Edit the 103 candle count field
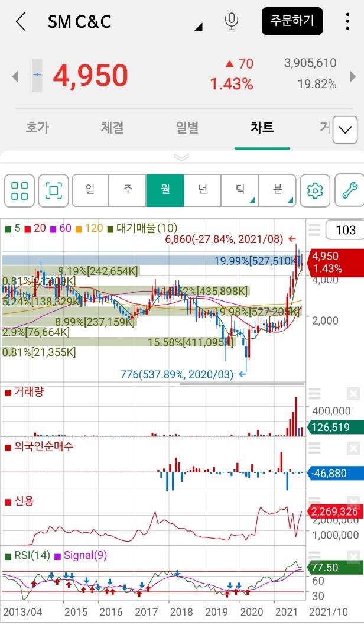Screen dimensions: 364x625 click(345, 230)
